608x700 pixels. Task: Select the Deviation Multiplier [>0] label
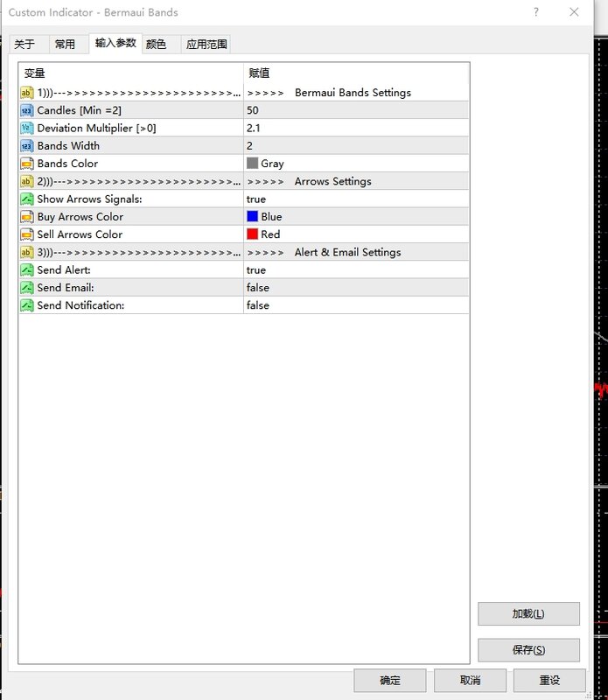[96, 128]
